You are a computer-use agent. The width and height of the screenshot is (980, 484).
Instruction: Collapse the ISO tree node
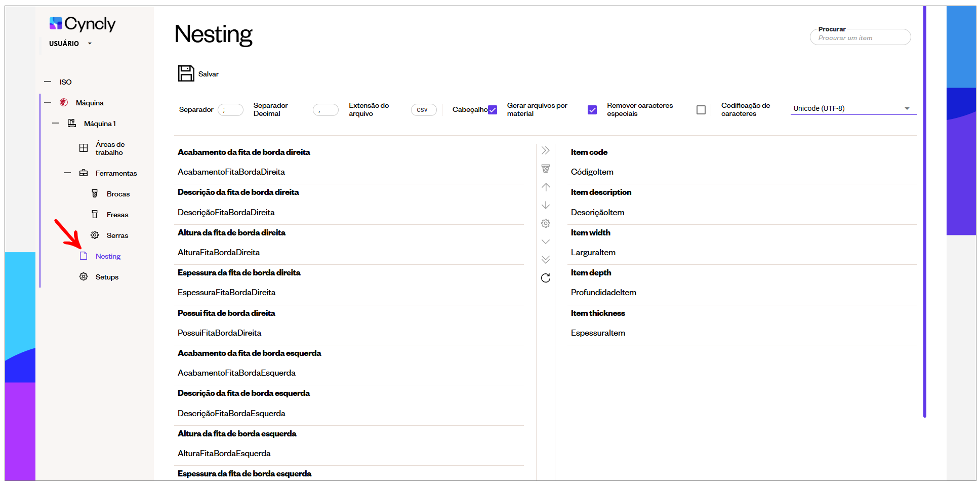click(48, 82)
